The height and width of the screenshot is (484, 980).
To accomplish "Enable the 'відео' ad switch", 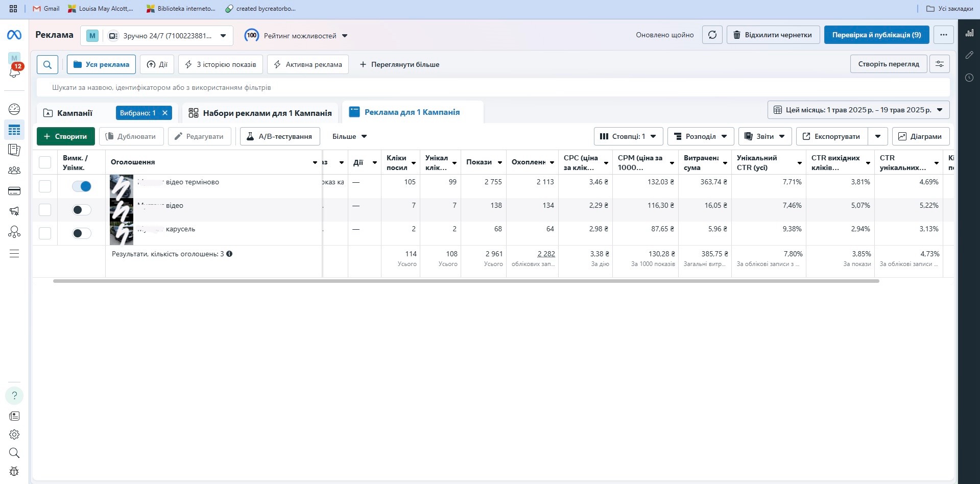I will point(82,210).
